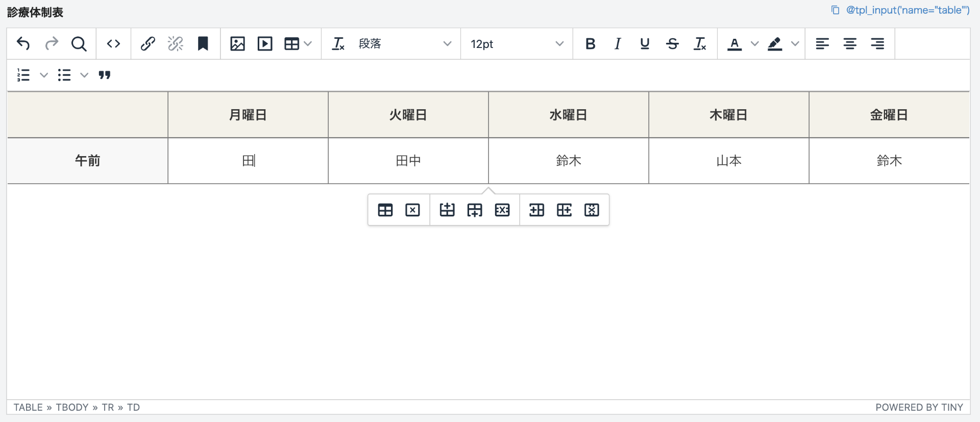
Task: Click the 金曜日 header cell
Action: click(889, 115)
